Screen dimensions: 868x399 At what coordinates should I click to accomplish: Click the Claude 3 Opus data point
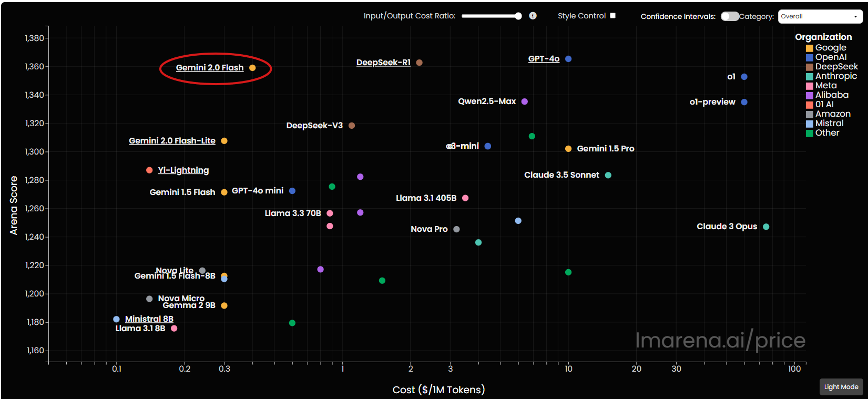click(x=766, y=227)
